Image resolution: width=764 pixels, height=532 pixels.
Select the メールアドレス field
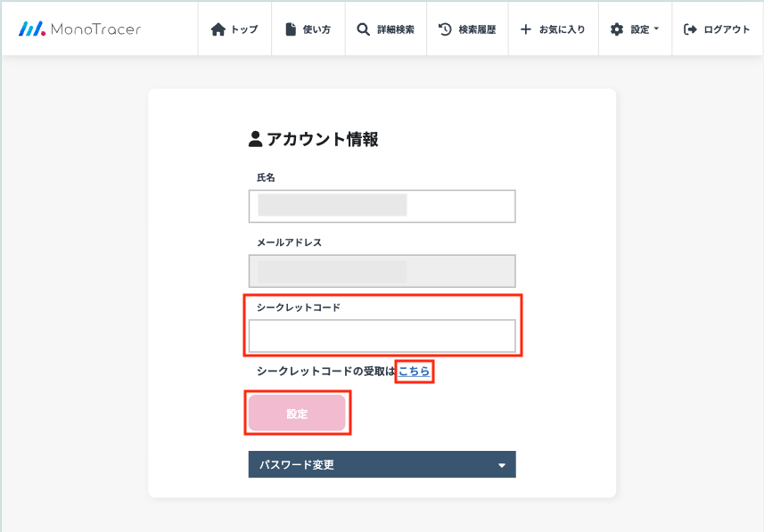click(382, 271)
